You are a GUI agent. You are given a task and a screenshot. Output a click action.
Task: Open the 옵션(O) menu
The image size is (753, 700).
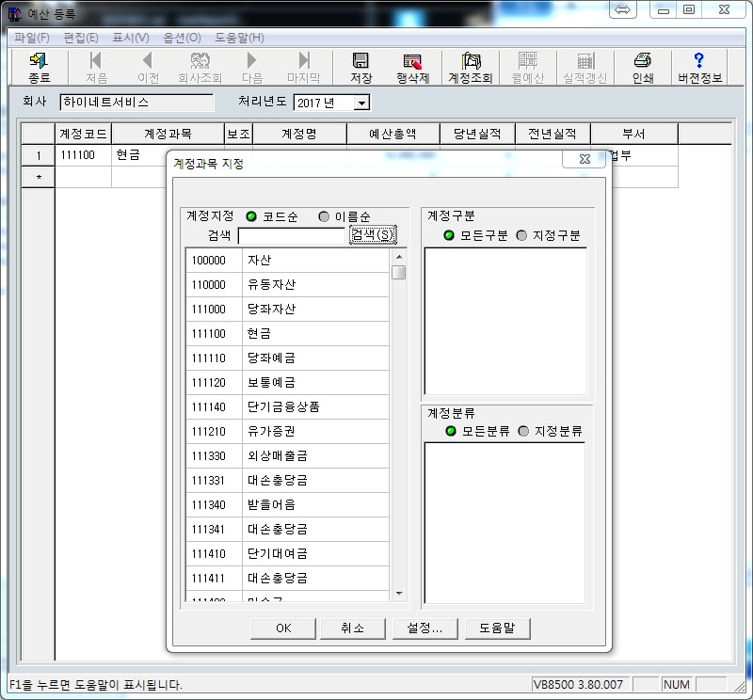(x=182, y=38)
